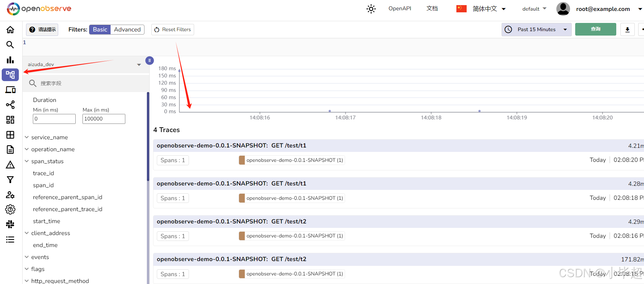
Task: Click the start_time field
Action: click(47, 221)
